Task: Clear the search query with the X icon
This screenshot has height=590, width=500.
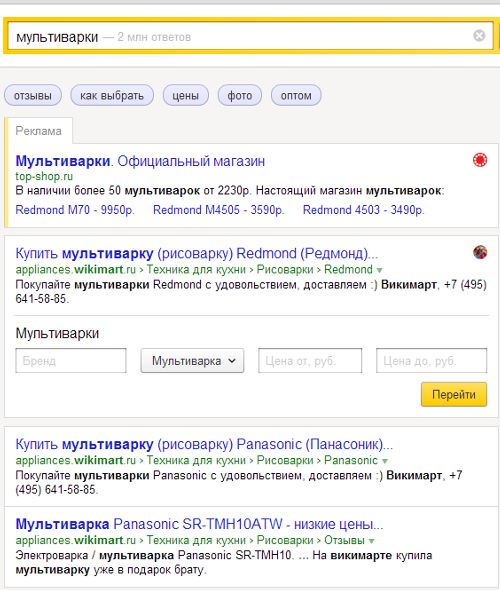Action: coord(479,36)
